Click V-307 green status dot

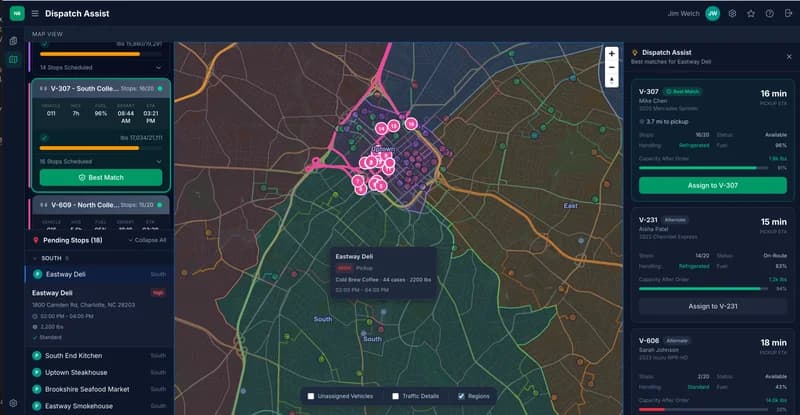pyautogui.click(x=160, y=89)
